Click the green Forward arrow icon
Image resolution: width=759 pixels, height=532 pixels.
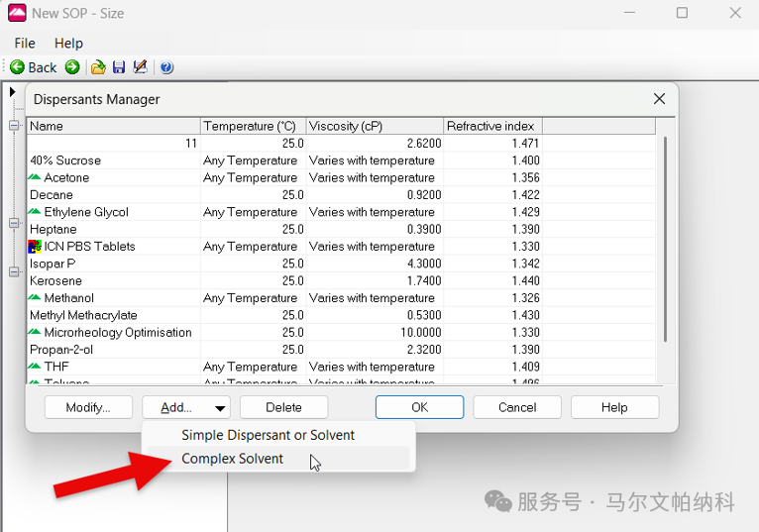(72, 66)
